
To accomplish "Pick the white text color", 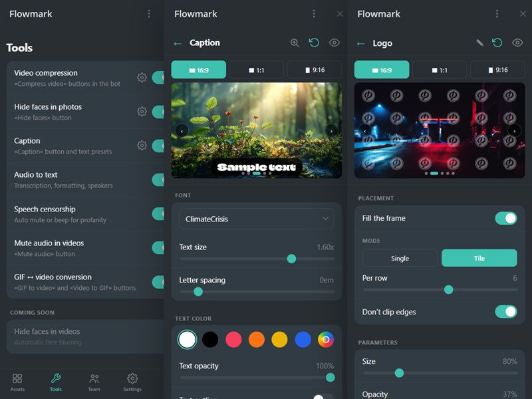I will point(187,339).
